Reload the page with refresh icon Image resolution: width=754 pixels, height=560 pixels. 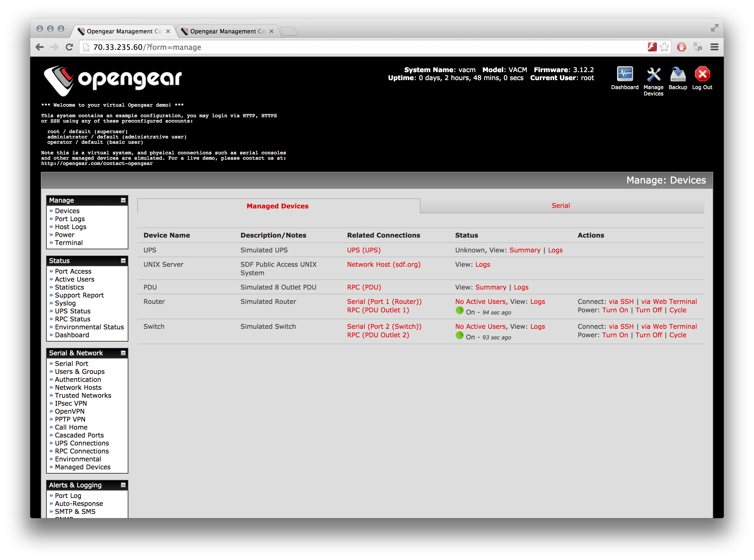(69, 47)
